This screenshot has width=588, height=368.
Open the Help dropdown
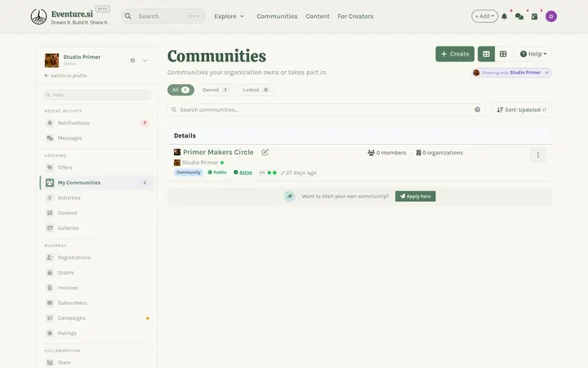click(532, 54)
